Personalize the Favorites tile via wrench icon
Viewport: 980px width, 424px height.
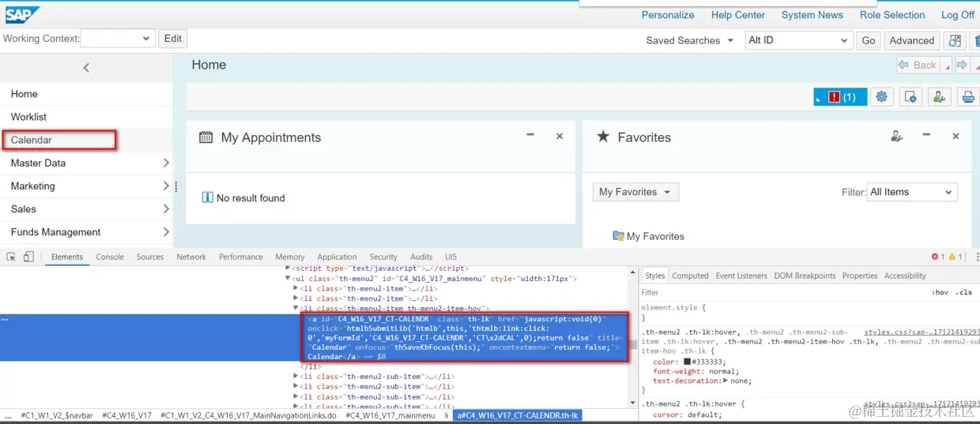(x=896, y=136)
